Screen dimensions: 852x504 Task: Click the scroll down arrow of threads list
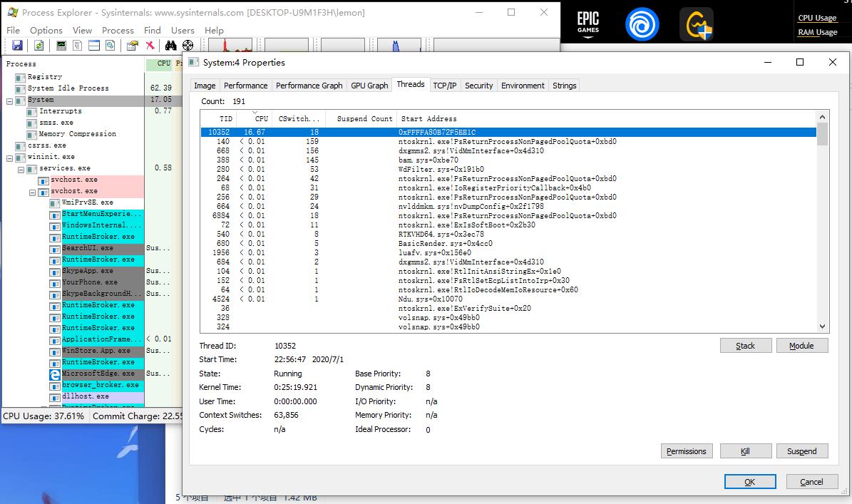pyautogui.click(x=822, y=326)
